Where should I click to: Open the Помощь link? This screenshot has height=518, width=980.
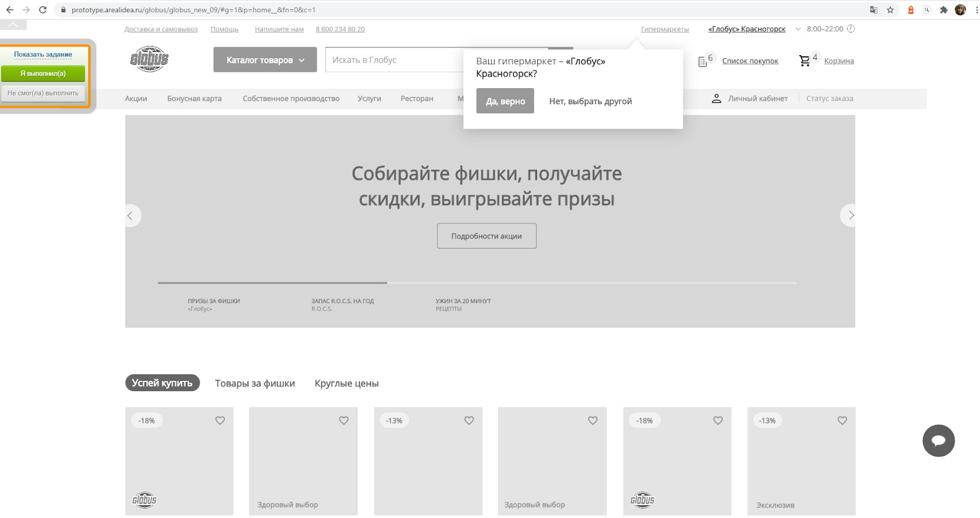(x=224, y=29)
